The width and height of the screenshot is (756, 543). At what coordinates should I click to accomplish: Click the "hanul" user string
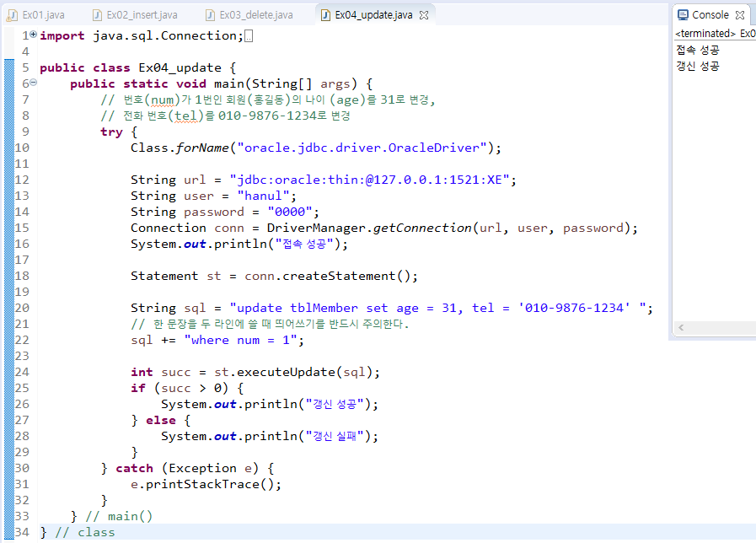[x=263, y=196]
